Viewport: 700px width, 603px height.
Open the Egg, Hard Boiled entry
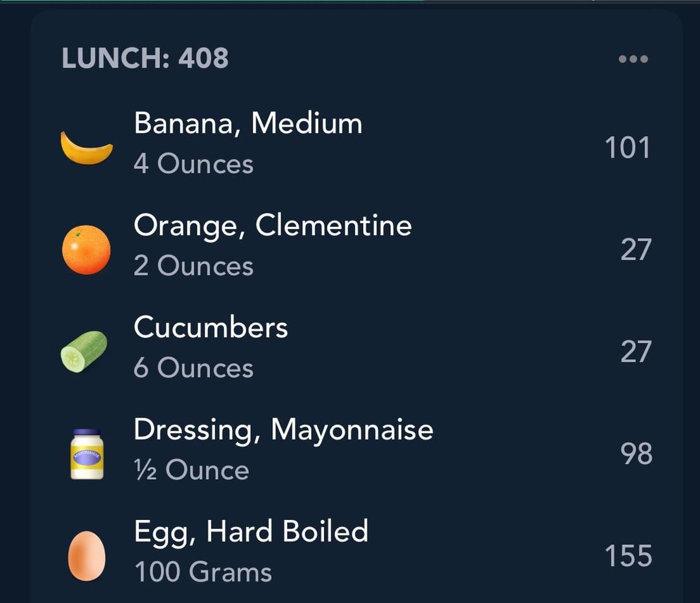pyautogui.click(x=251, y=532)
